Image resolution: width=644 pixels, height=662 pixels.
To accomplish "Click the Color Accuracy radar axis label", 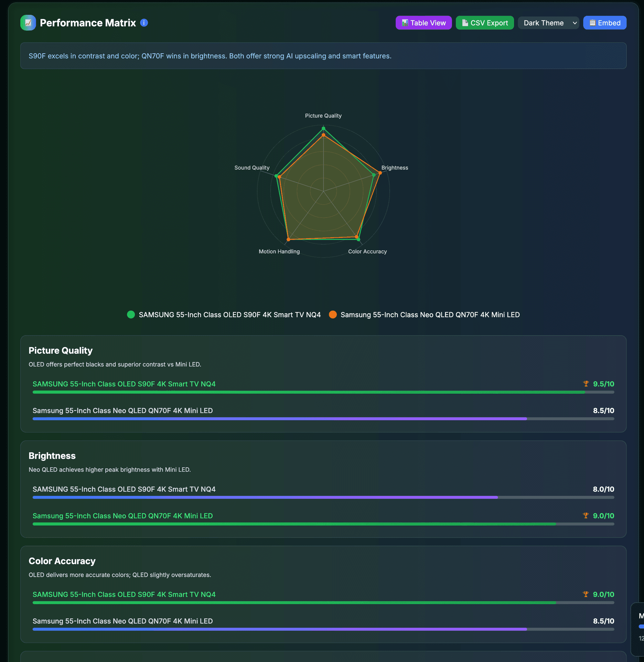I will 367,251.
